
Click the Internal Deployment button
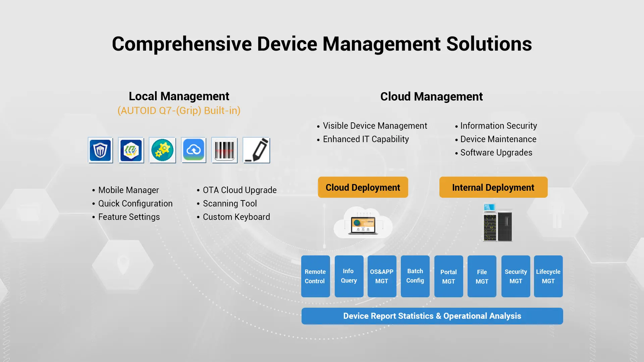point(493,187)
